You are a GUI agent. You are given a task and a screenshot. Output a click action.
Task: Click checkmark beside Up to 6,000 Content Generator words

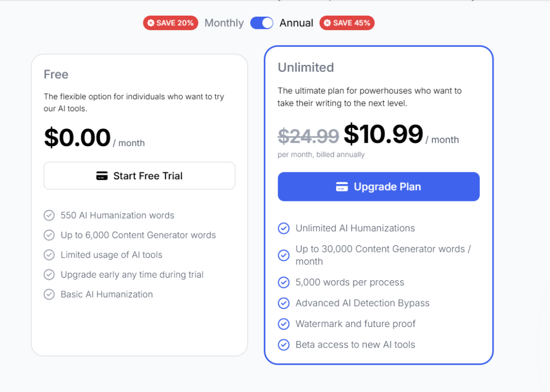click(x=49, y=235)
